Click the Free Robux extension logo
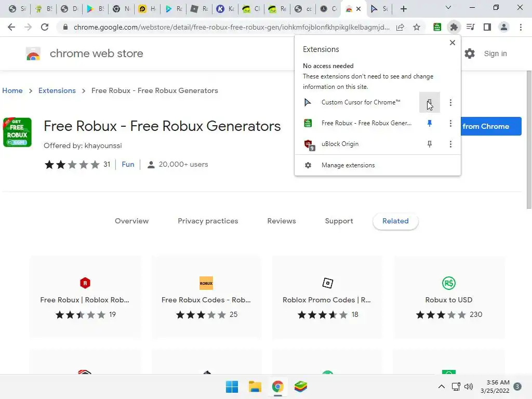Viewport: 532px width, 399px height. click(17, 132)
